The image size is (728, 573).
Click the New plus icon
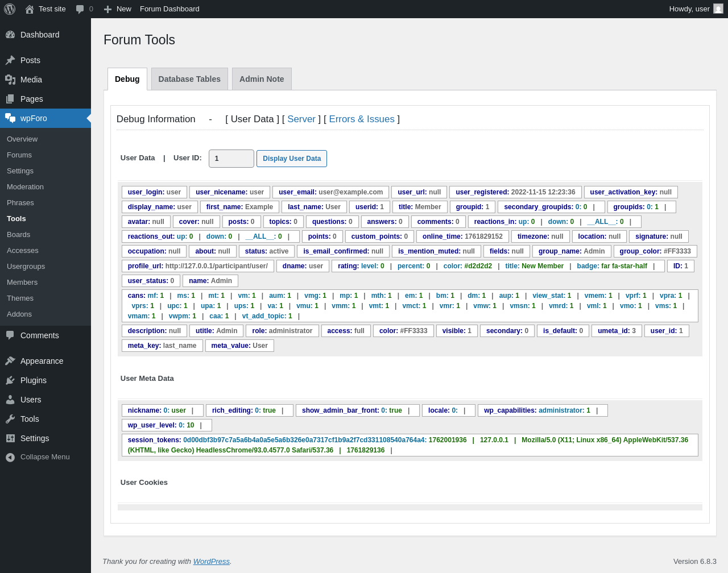pos(107,9)
